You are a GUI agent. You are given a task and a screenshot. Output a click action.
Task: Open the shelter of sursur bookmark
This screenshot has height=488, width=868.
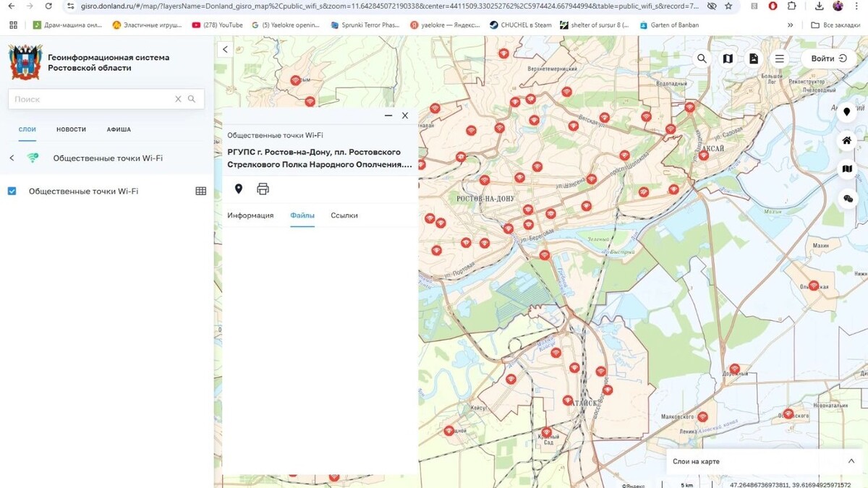click(594, 25)
